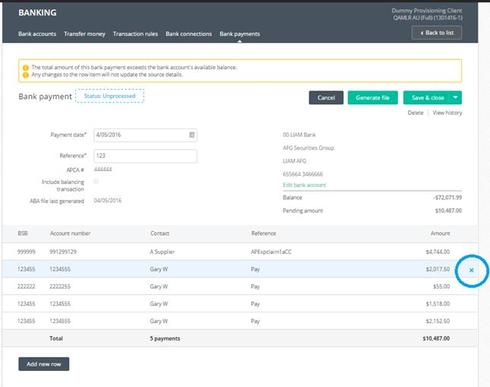Select Bank payments tab
Image resolution: width=490 pixels, height=387 pixels.
click(240, 34)
